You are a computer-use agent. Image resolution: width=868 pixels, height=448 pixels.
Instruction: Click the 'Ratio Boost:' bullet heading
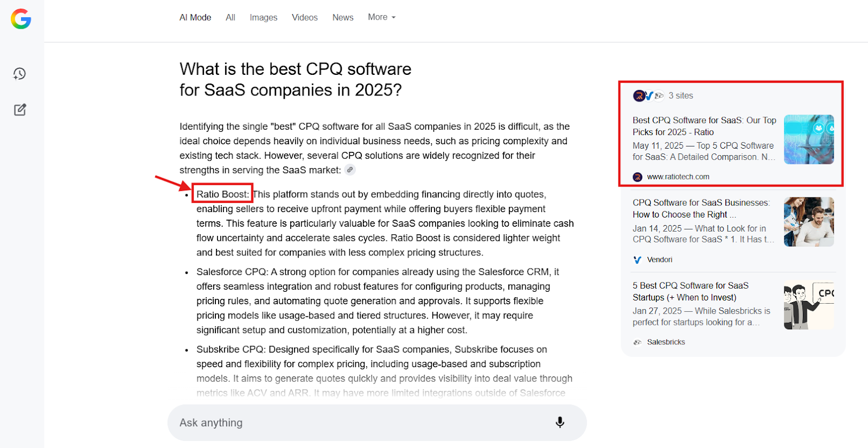(222, 194)
